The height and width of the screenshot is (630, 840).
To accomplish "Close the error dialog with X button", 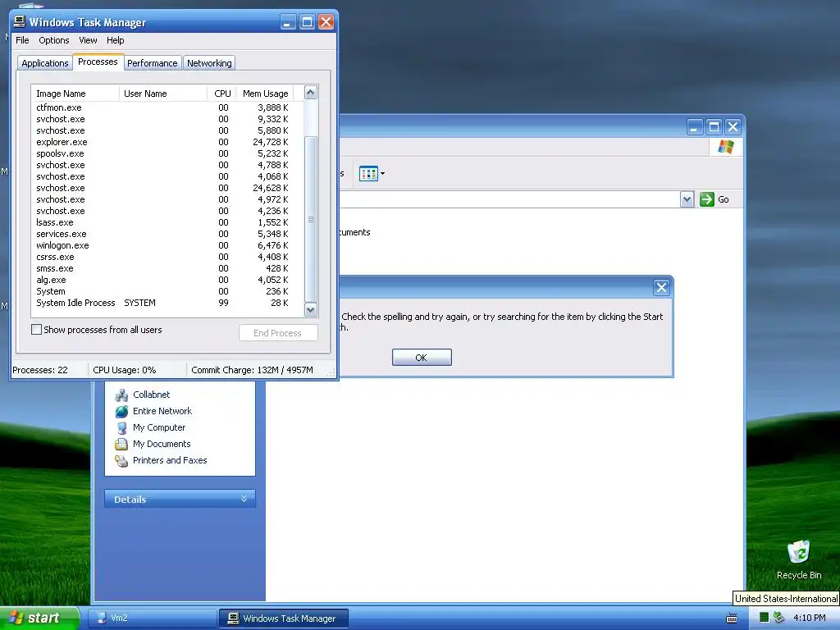I will 662,288.
